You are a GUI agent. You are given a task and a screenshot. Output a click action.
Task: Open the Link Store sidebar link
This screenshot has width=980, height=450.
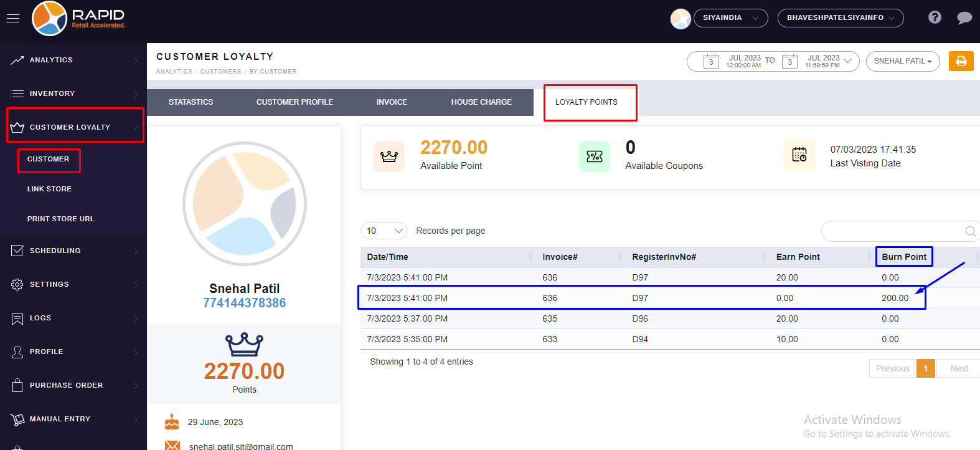click(x=49, y=189)
